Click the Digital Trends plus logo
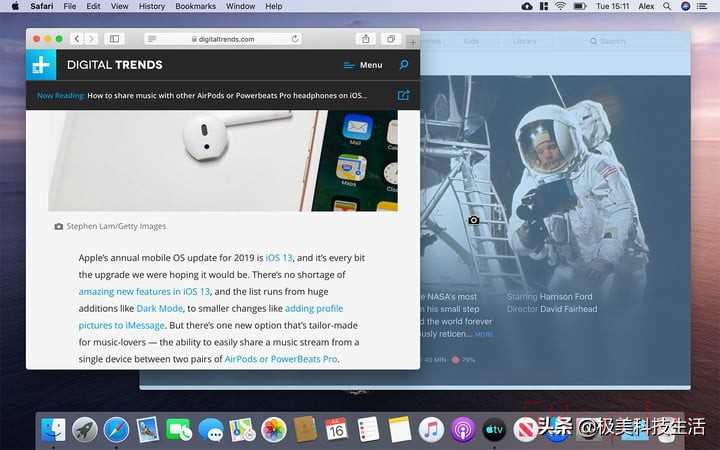Image resolution: width=720 pixels, height=450 pixels. pos(42,65)
